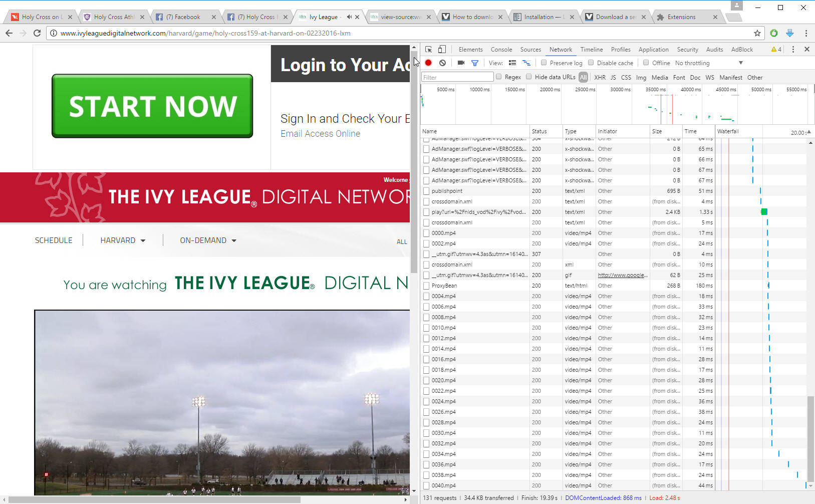
Task: Sort requests by the Size column header
Action: click(x=666, y=131)
